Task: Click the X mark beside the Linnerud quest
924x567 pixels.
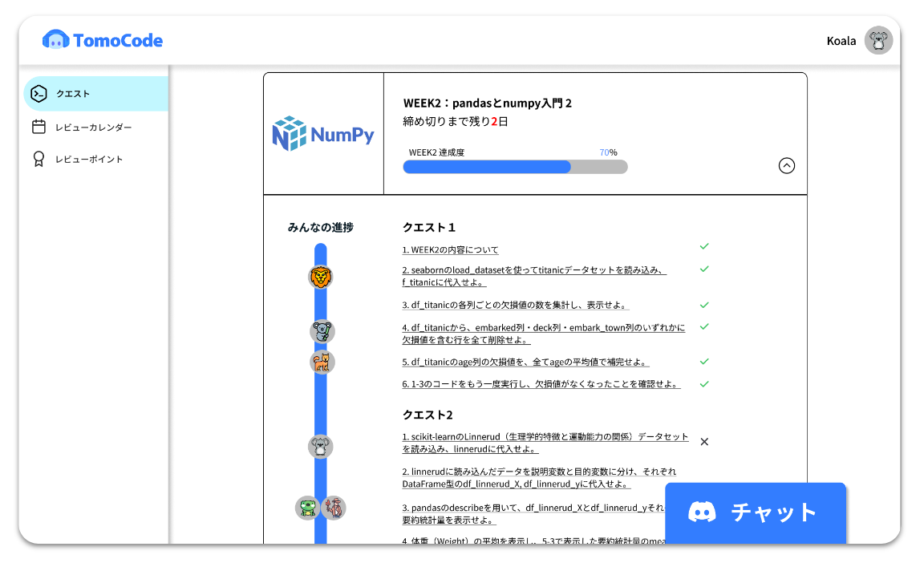Action: pos(704,441)
